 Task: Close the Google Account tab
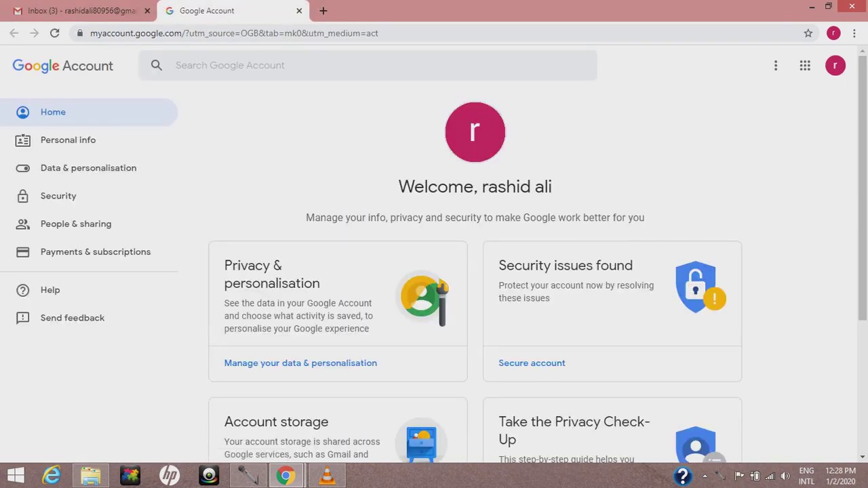[x=299, y=11]
